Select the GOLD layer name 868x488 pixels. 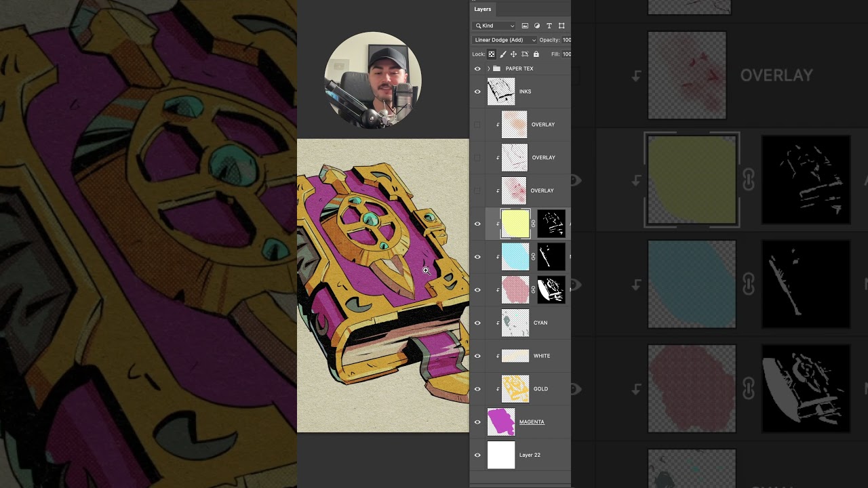click(540, 389)
